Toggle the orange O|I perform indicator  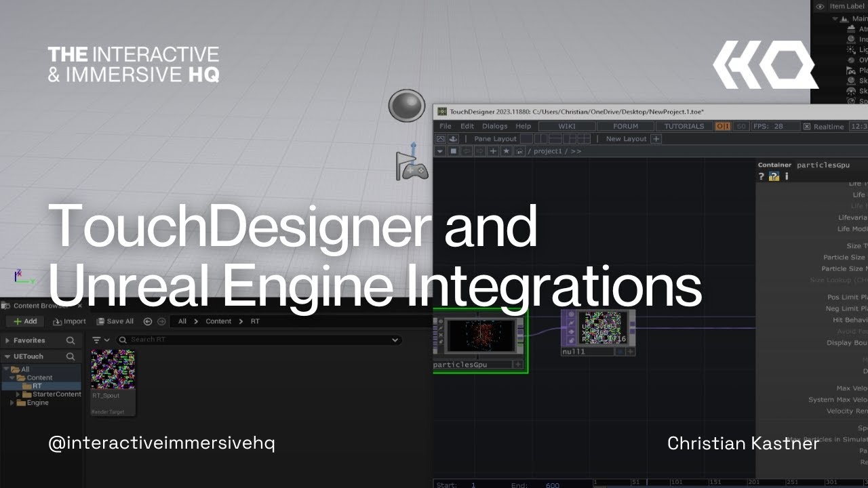click(x=723, y=126)
